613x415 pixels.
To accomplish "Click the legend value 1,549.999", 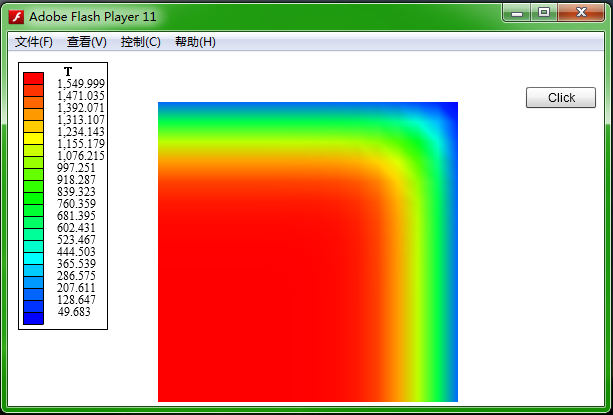I will 81,84.
